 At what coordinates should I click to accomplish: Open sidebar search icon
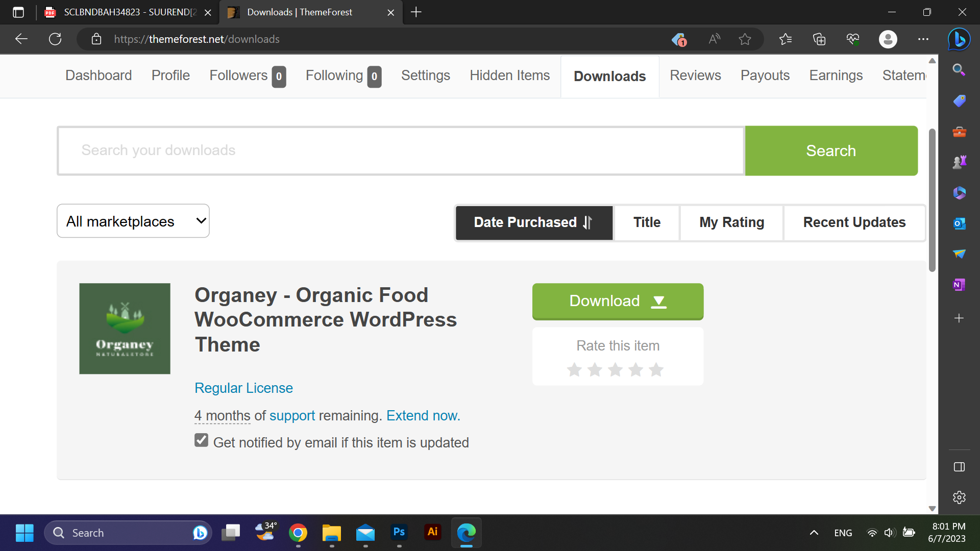(959, 70)
